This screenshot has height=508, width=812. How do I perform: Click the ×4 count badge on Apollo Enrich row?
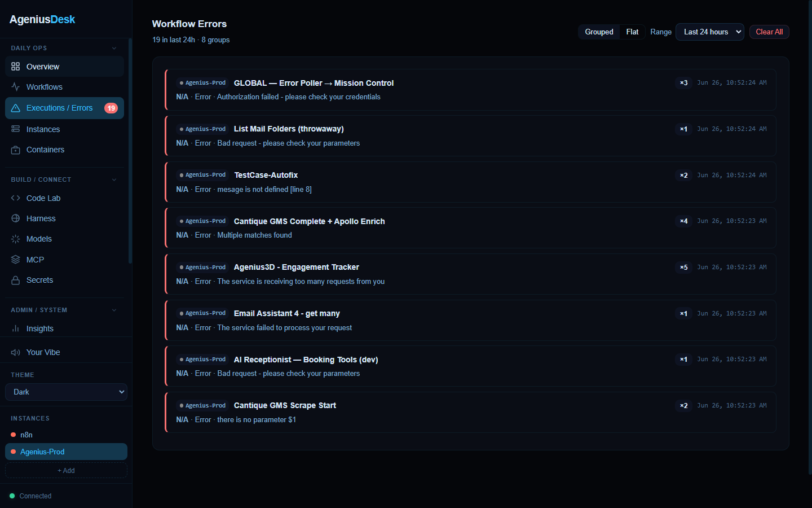[x=683, y=221]
